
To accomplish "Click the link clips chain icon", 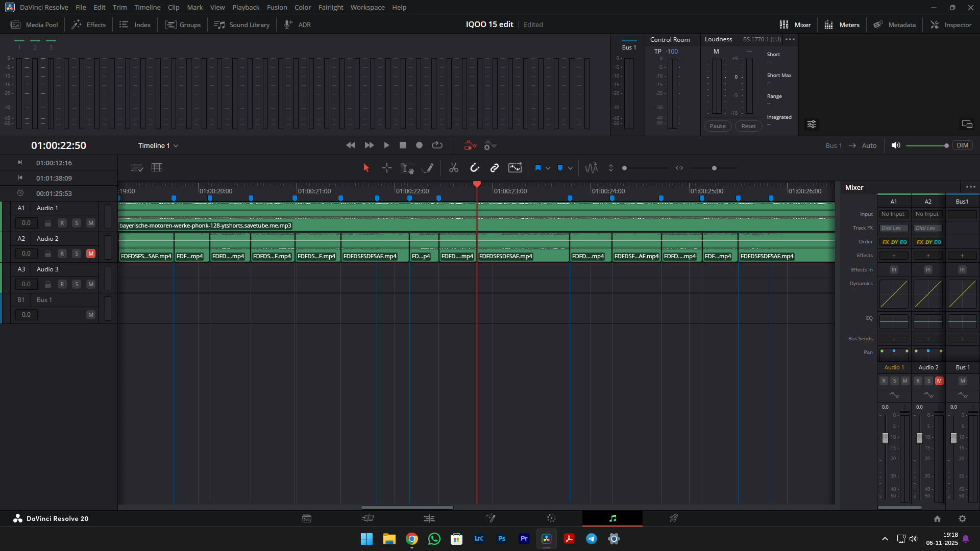I will [494, 168].
